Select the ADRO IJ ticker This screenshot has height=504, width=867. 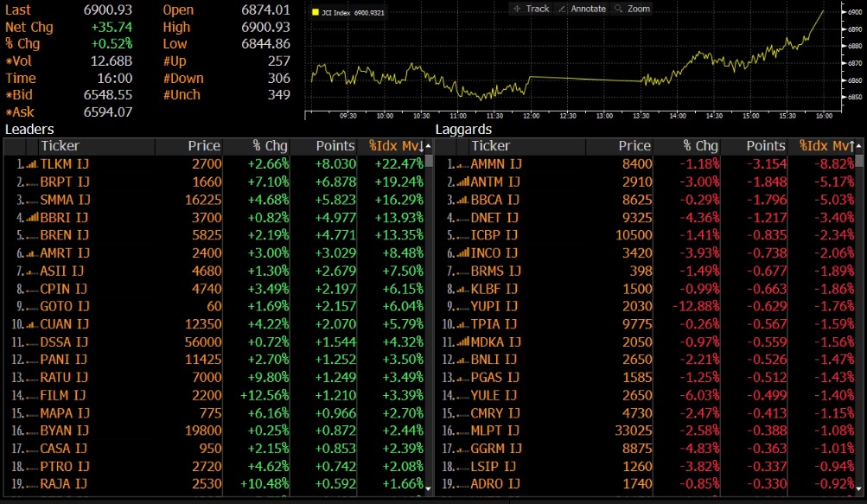[495, 484]
